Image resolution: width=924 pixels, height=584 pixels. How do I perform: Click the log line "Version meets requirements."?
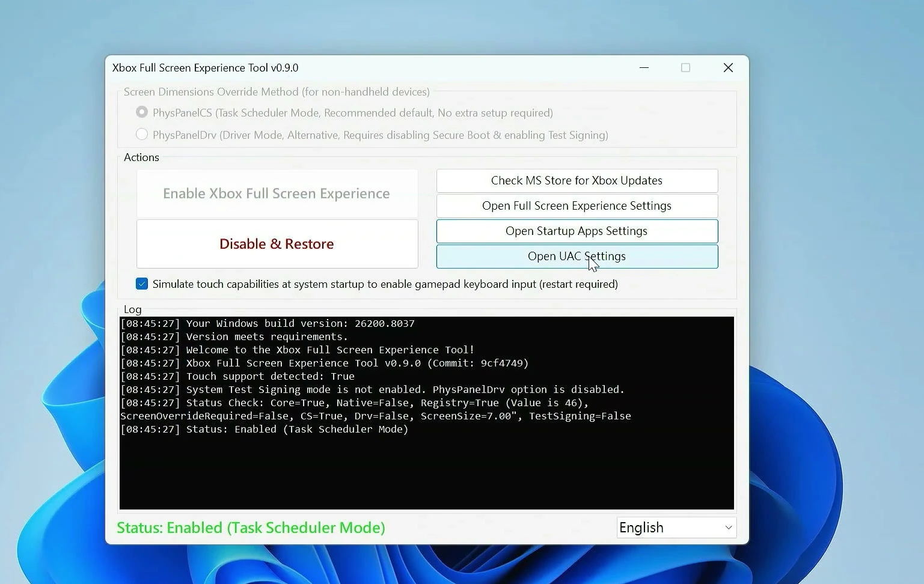(234, 336)
